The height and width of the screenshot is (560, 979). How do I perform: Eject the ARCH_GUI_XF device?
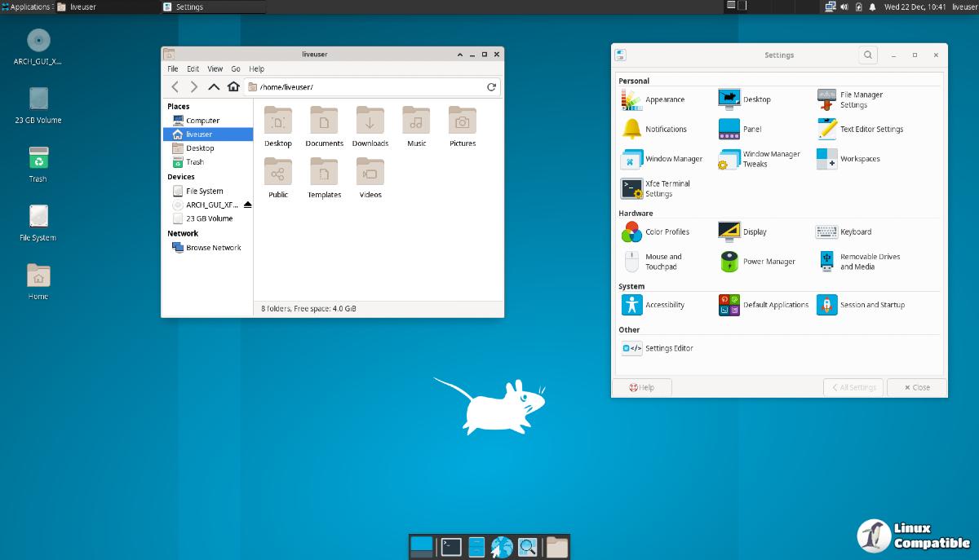click(x=248, y=205)
